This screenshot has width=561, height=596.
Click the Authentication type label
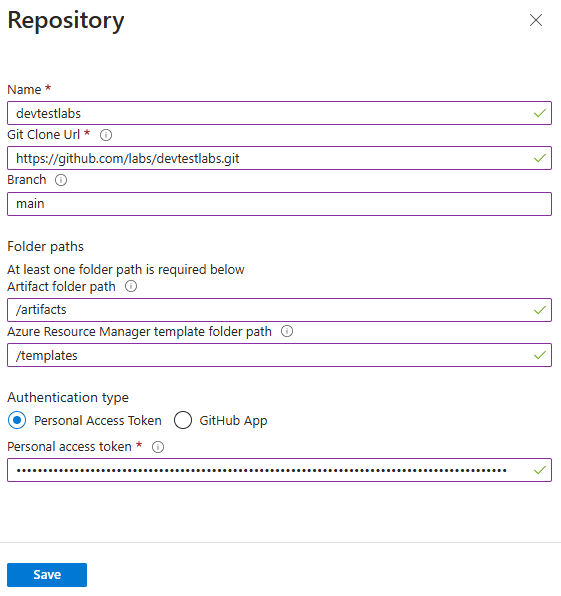(x=68, y=398)
